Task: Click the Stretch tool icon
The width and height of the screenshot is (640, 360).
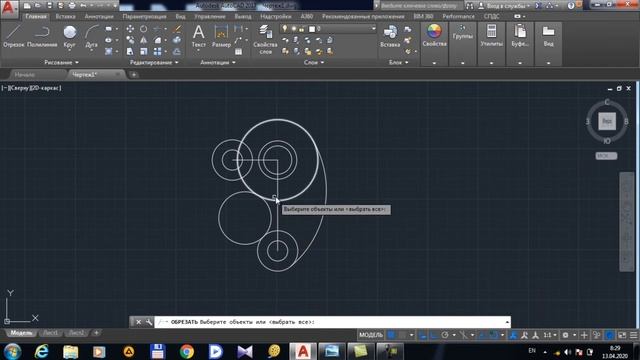Action: [130, 51]
